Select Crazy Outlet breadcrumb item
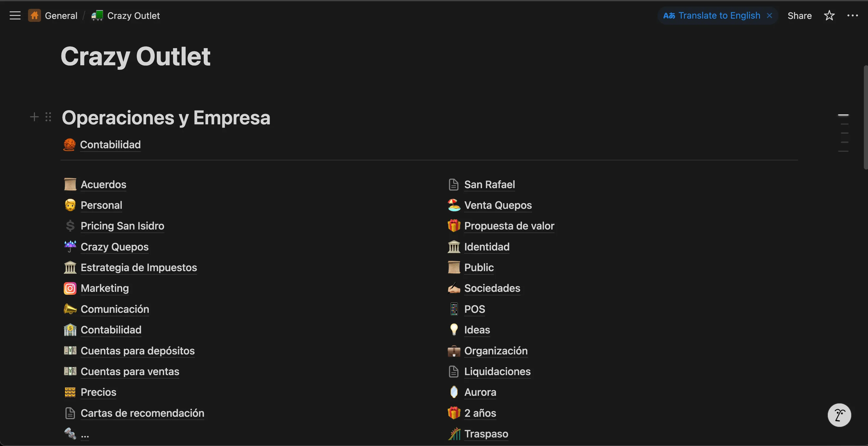The image size is (868, 446). click(133, 16)
